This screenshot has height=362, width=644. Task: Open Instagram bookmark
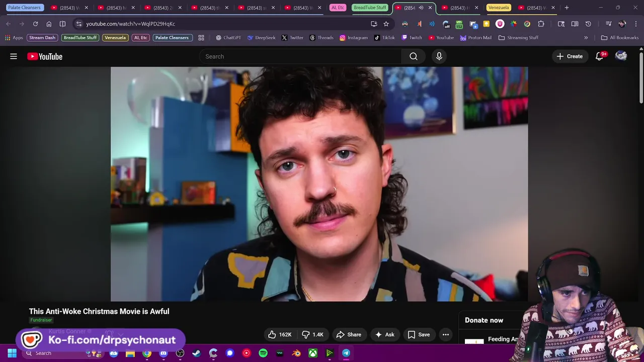[354, 38]
